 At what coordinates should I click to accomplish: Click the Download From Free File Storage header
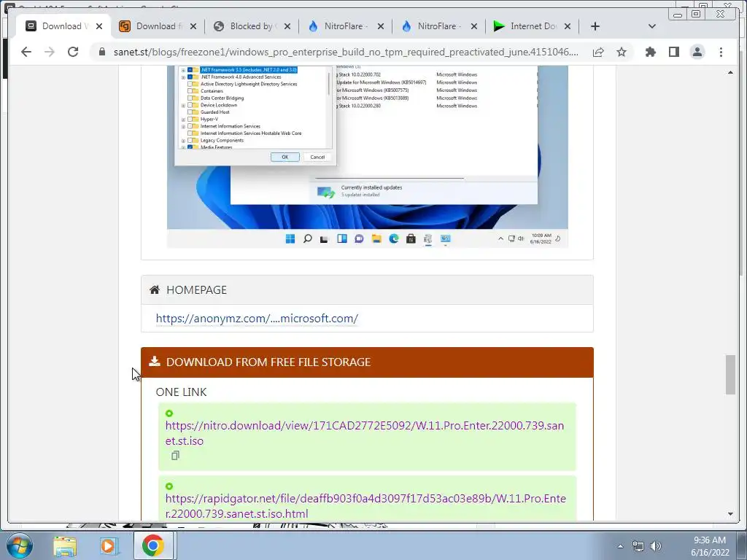pos(367,362)
